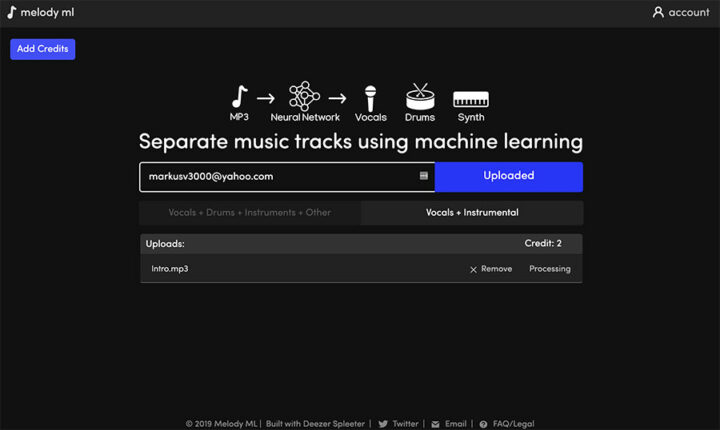This screenshot has width=720, height=430.
Task: Click the Neural Network graph icon
Action: 304,97
